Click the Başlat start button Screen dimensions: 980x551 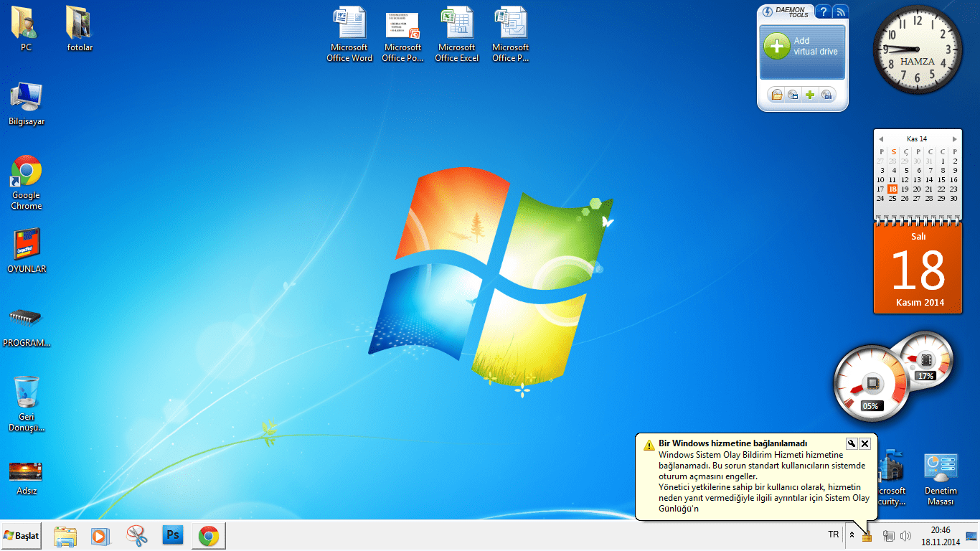(x=22, y=535)
